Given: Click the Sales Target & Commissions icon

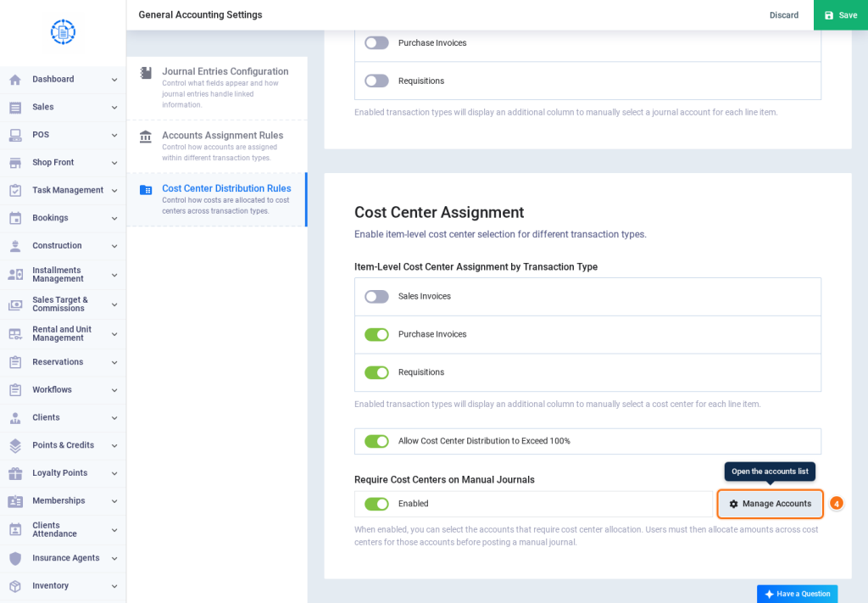Looking at the screenshot, I should (15, 304).
